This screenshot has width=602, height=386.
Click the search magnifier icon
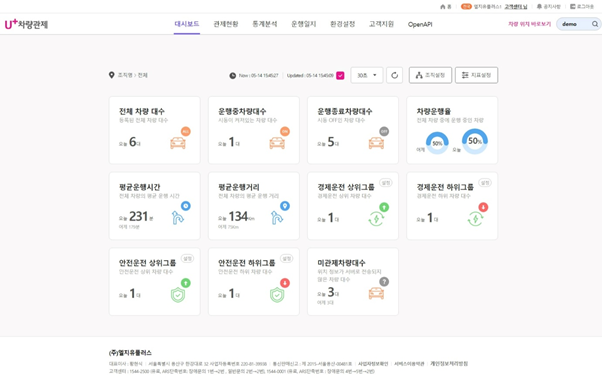click(x=595, y=24)
